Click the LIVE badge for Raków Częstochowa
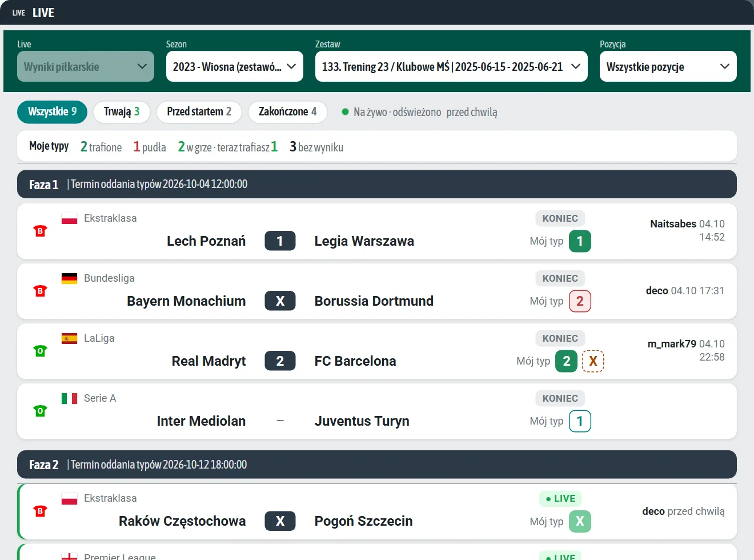Screen dimensions: 754x560 pos(560,499)
